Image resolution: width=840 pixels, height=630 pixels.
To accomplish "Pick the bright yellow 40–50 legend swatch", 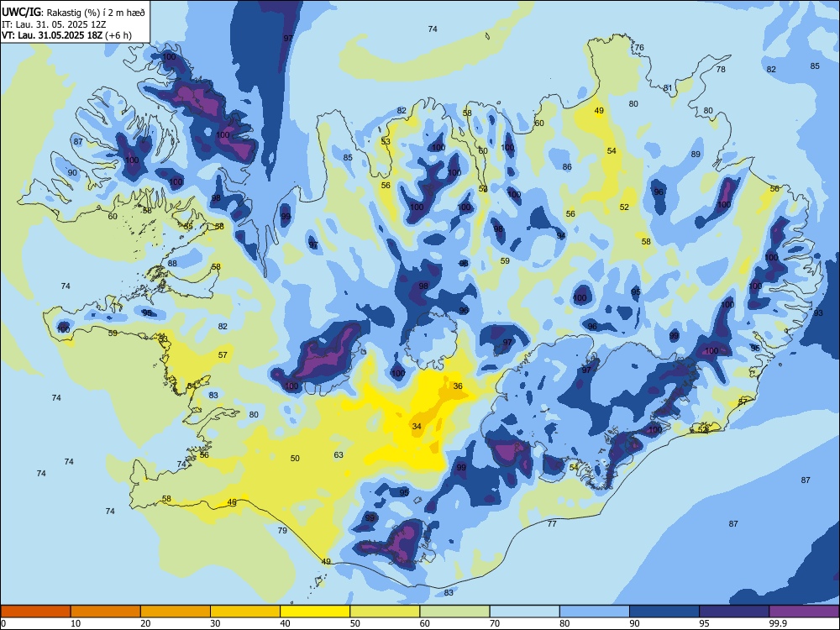I will tap(315, 612).
